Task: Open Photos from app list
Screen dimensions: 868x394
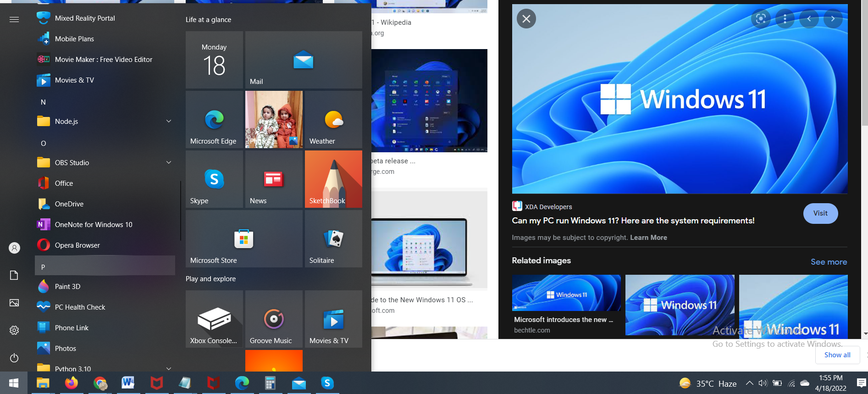Action: [105, 349]
